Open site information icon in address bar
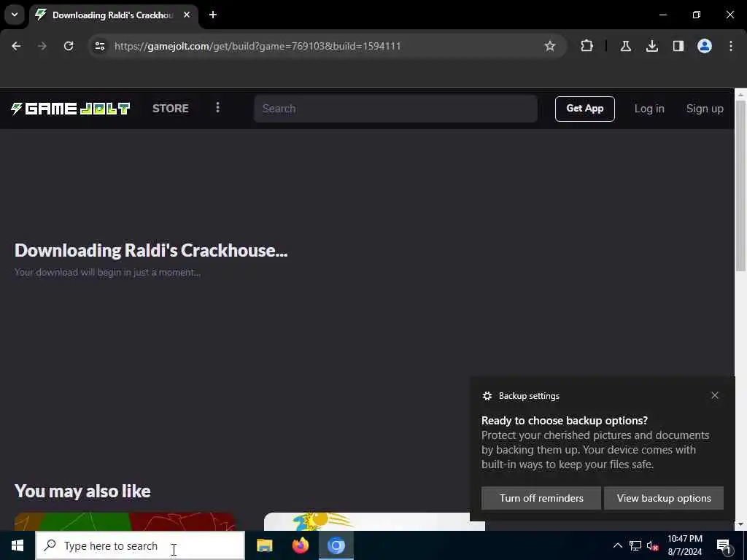Viewport: 747px width, 560px height. [x=99, y=46]
